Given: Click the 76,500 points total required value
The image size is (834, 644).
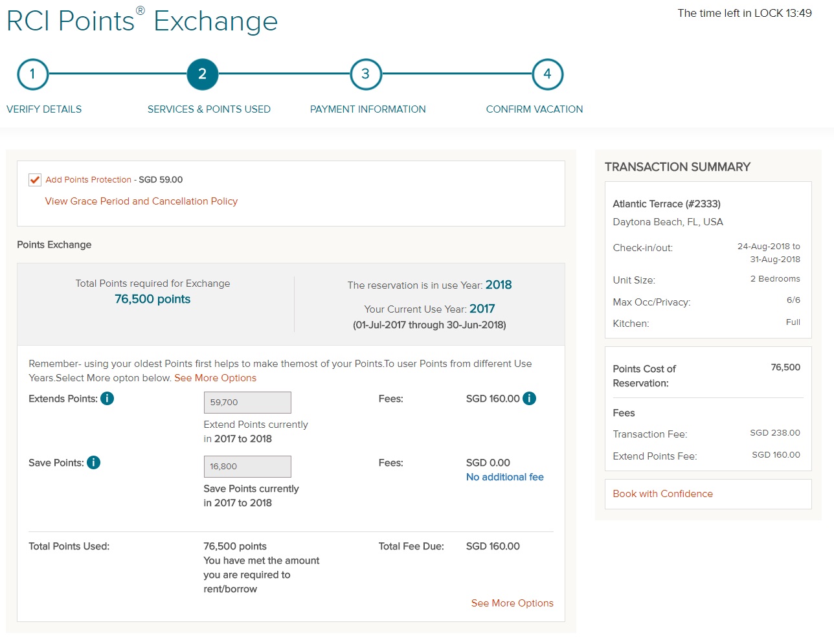Looking at the screenshot, I should [x=153, y=299].
